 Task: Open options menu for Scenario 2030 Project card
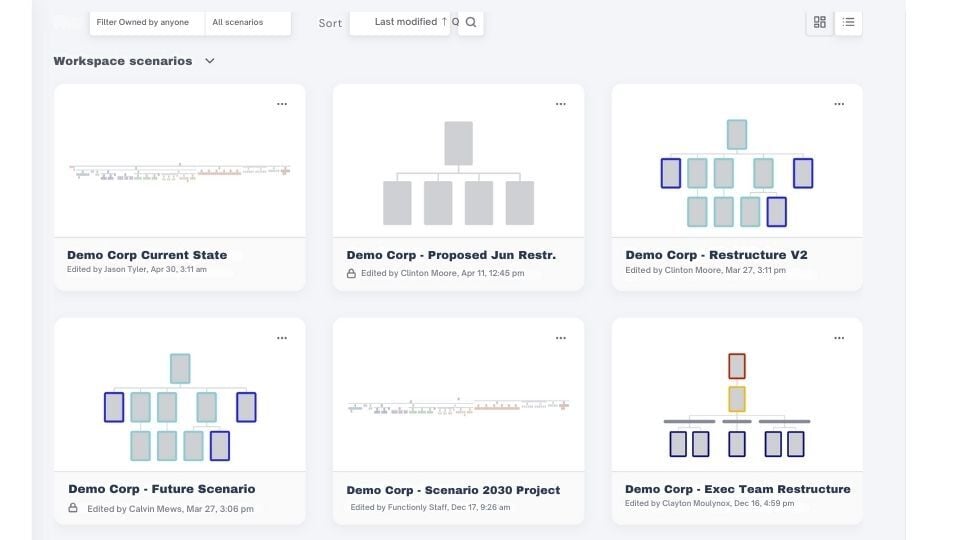point(561,338)
